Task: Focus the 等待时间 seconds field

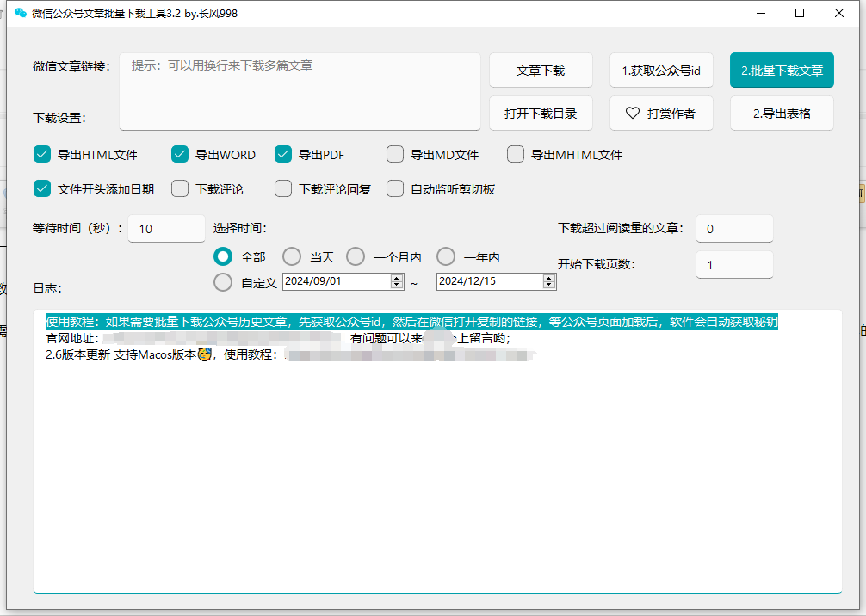Action: 166,229
